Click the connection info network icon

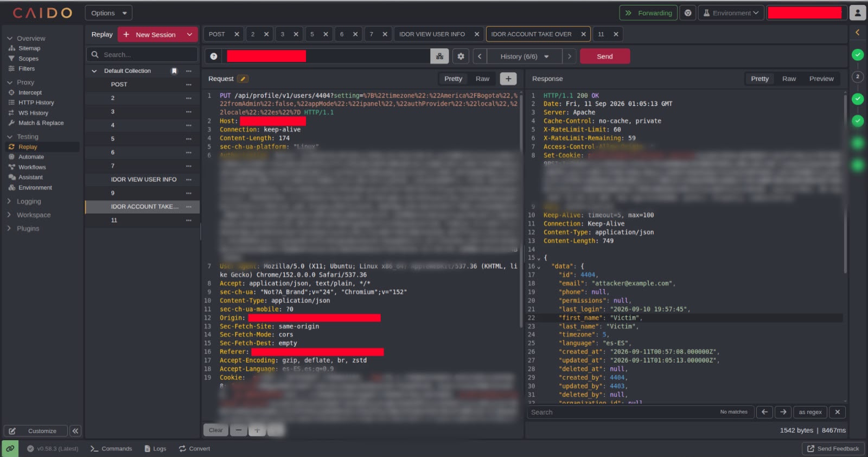pyautogui.click(x=439, y=56)
